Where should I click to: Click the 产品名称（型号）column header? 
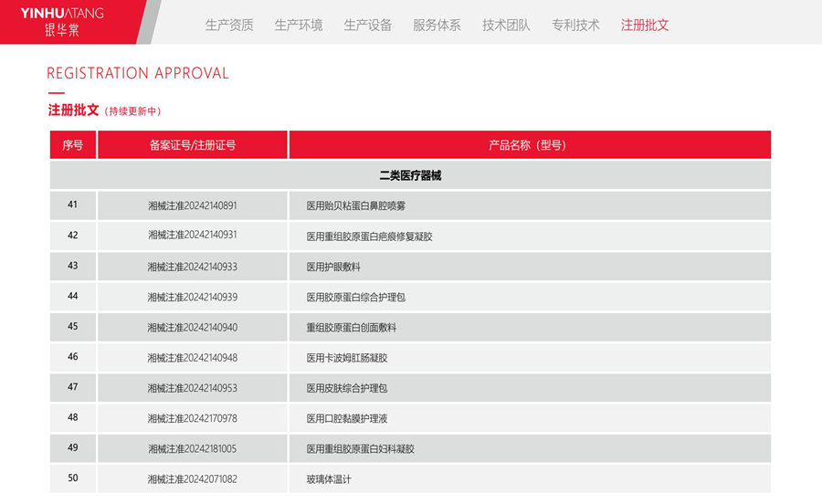coord(529,145)
